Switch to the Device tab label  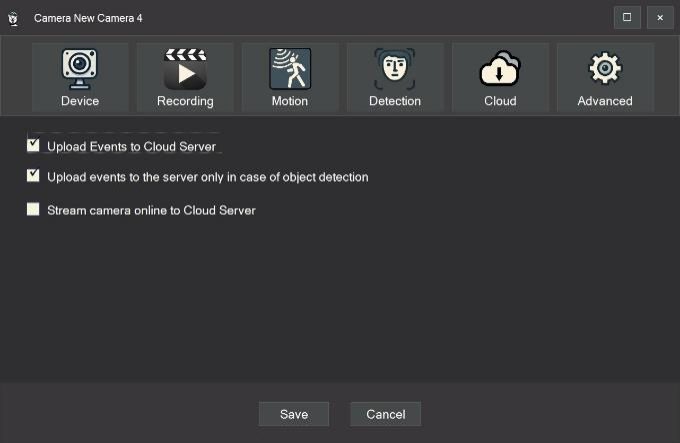coord(80,101)
